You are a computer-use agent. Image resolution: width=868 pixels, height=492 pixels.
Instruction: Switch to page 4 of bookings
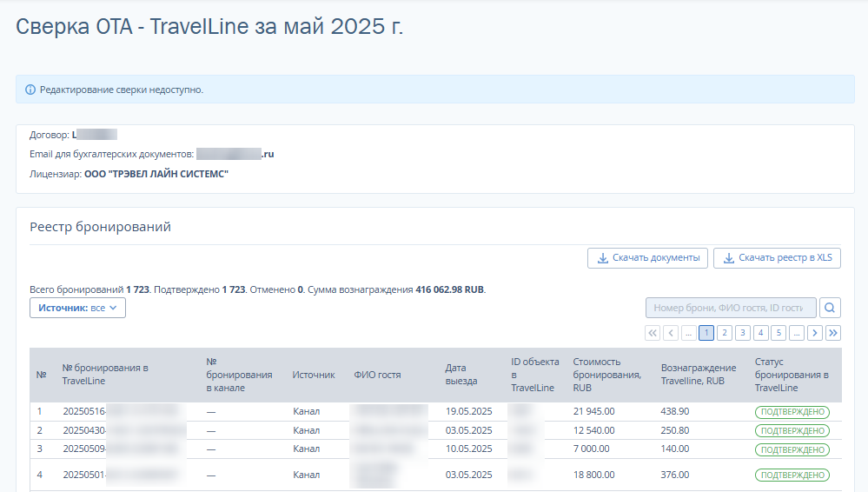pos(760,333)
